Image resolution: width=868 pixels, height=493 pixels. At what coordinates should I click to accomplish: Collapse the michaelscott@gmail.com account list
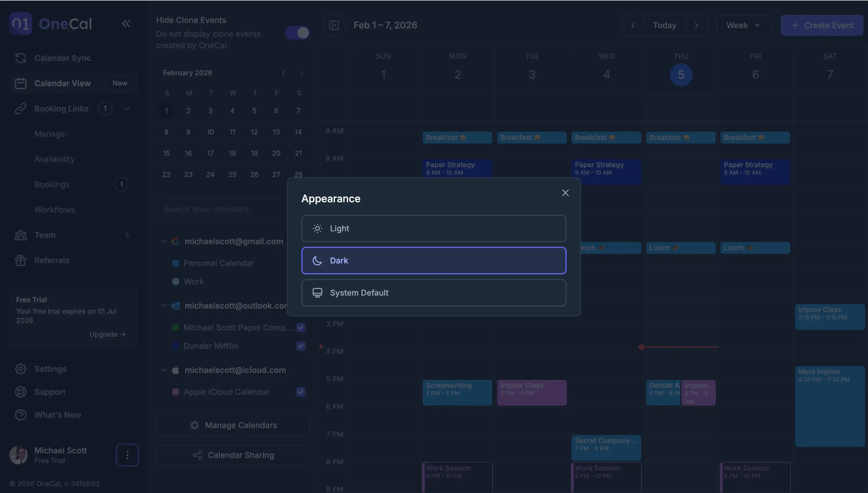(164, 241)
